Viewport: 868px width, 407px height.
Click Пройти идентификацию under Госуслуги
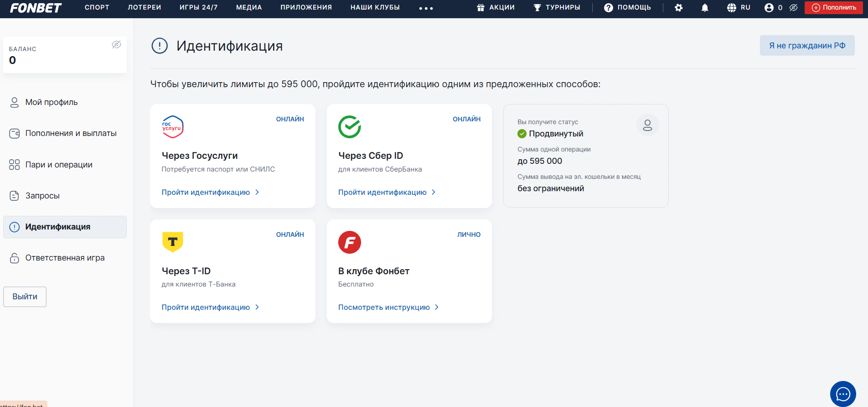coord(206,193)
